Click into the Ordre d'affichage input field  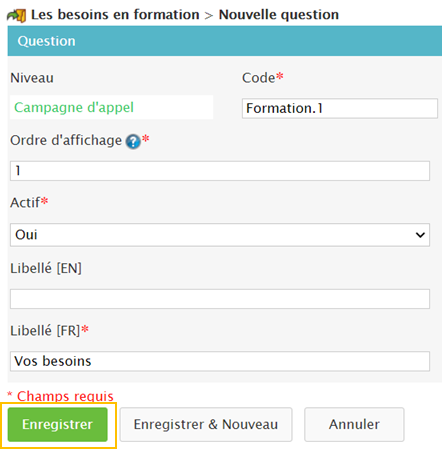tap(220, 171)
